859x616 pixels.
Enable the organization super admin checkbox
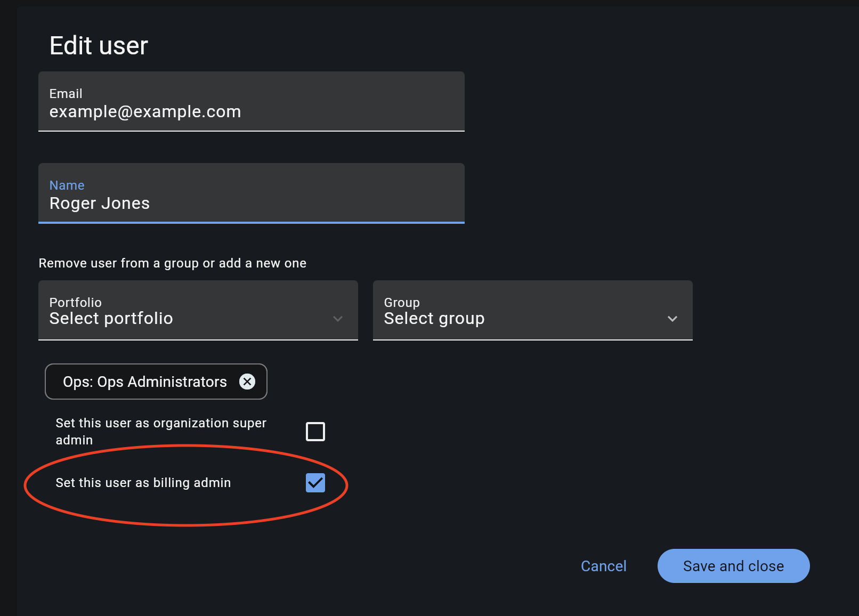click(x=315, y=432)
